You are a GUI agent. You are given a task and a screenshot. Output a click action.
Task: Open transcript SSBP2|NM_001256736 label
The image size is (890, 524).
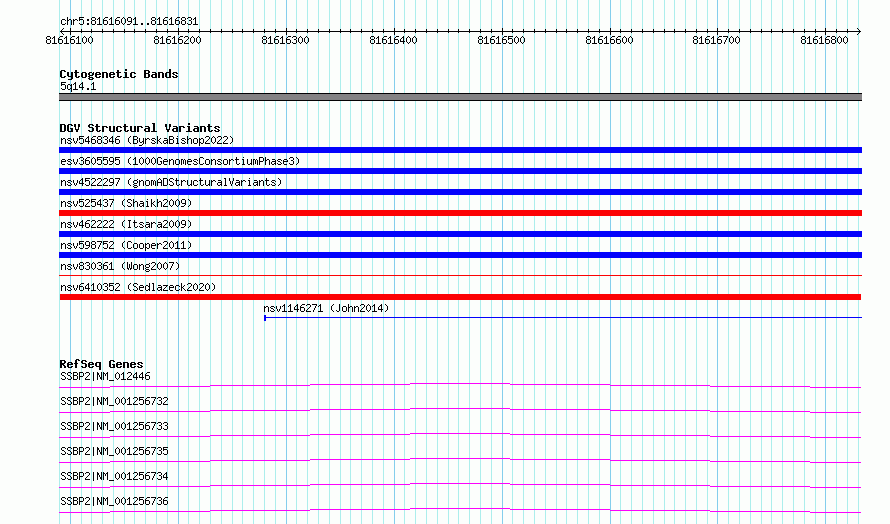(x=114, y=501)
